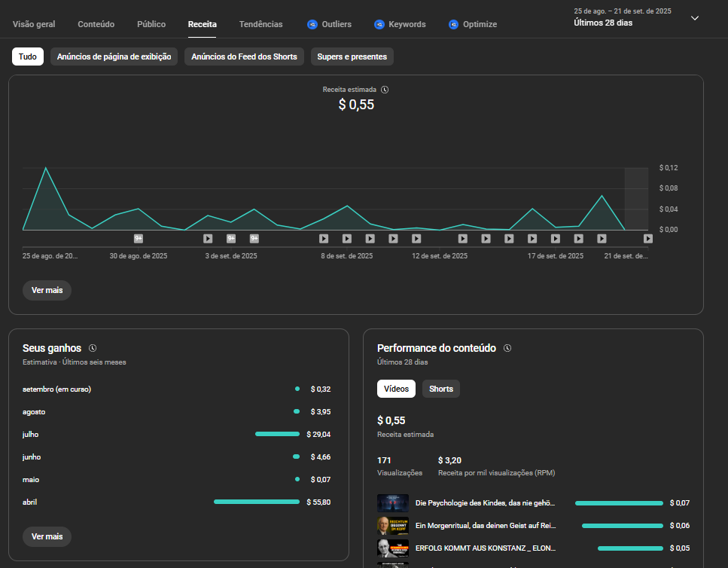Click Ver mais in Seus ganhos card
This screenshot has width=728, height=568.
tap(47, 536)
